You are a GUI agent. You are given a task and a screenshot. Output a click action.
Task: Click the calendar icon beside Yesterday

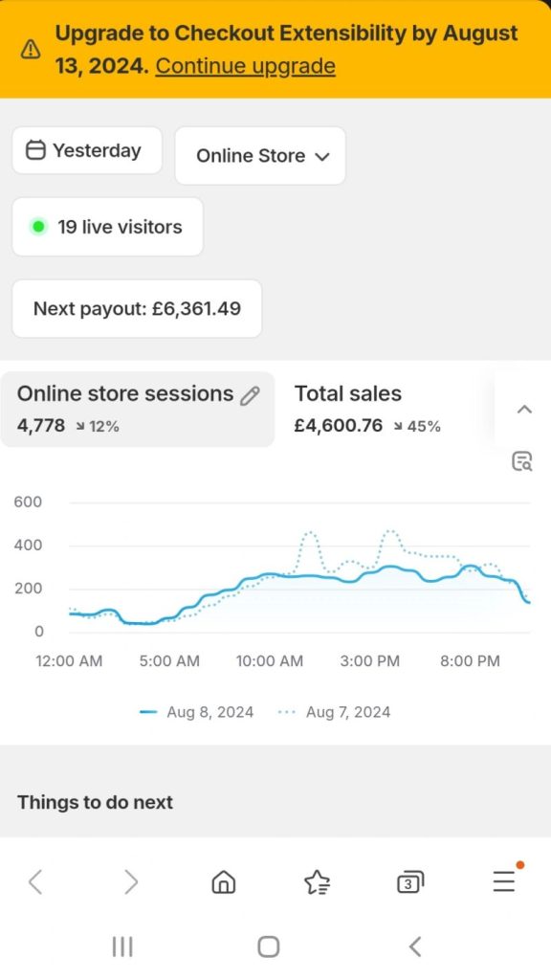(35, 150)
